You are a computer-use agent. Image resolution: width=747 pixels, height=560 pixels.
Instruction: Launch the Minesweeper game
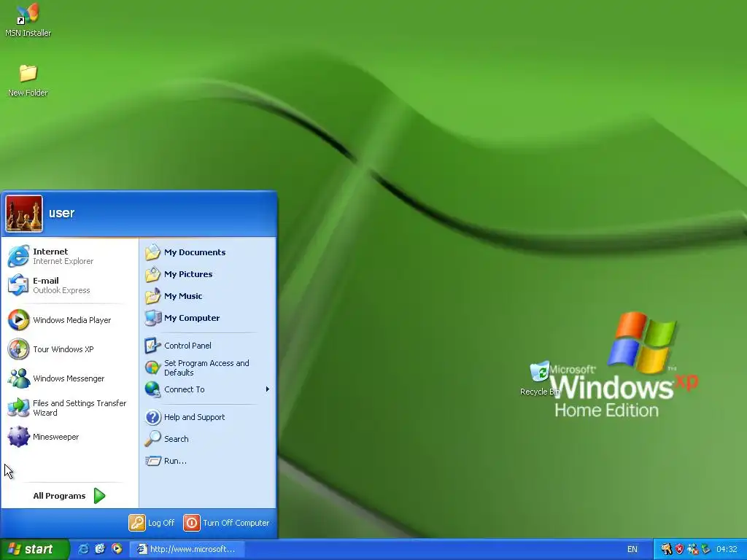(x=69, y=437)
